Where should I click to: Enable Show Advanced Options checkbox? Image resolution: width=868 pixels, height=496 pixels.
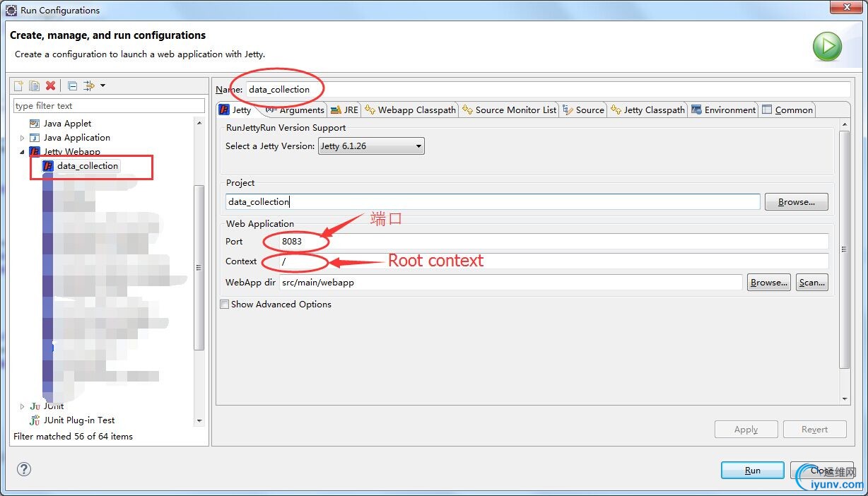click(225, 305)
